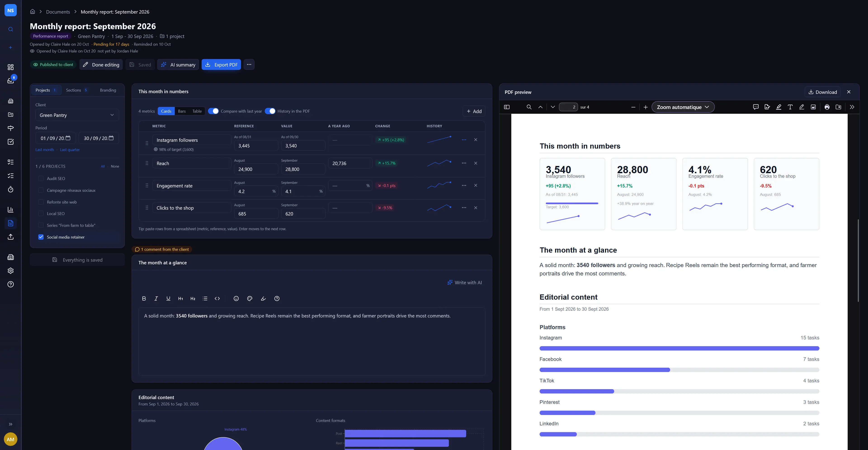Expand more PDF tools with the double chevron
This screenshot has width=868, height=450.
(852, 107)
